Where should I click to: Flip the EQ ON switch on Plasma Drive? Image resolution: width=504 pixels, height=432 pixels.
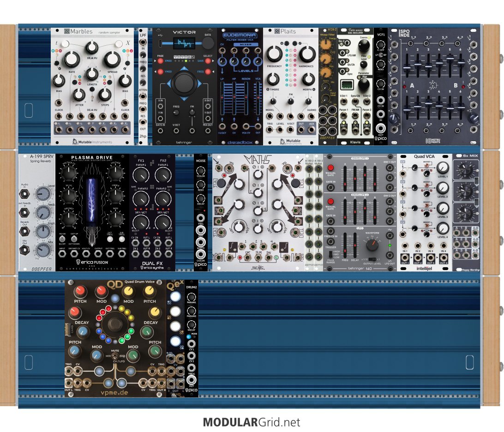[62, 239]
